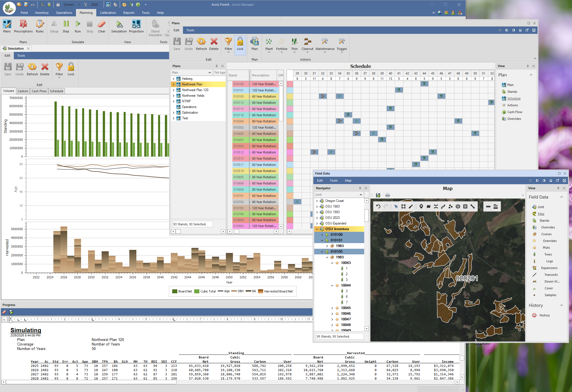Open the Prescriptions tool in Planning ribbon
Image resolution: width=572 pixels, height=392 pixels.
[x=23, y=27]
